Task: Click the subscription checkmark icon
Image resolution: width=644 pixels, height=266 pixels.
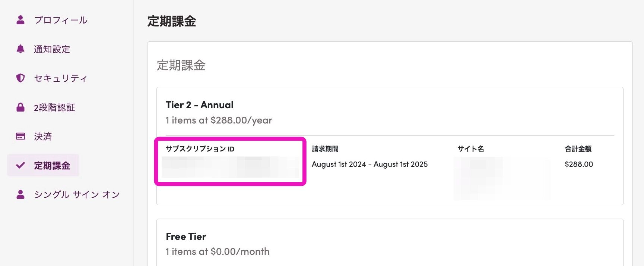Action: (20, 165)
